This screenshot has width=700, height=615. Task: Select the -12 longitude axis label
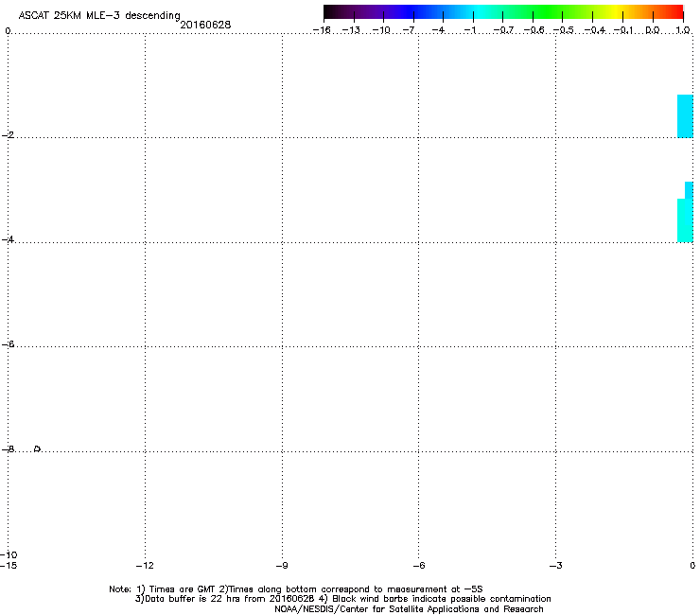coord(145,566)
